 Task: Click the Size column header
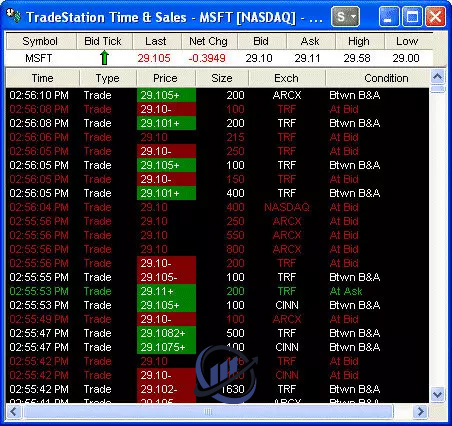222,78
